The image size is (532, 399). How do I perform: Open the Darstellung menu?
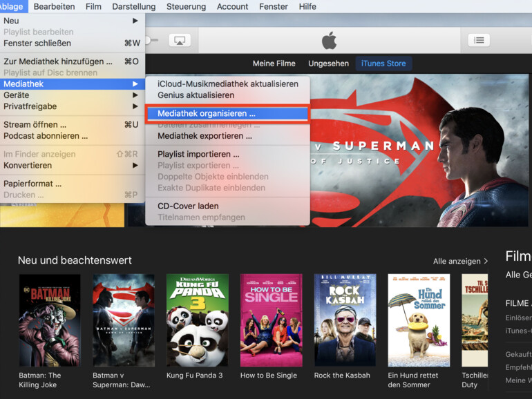pyautogui.click(x=133, y=6)
